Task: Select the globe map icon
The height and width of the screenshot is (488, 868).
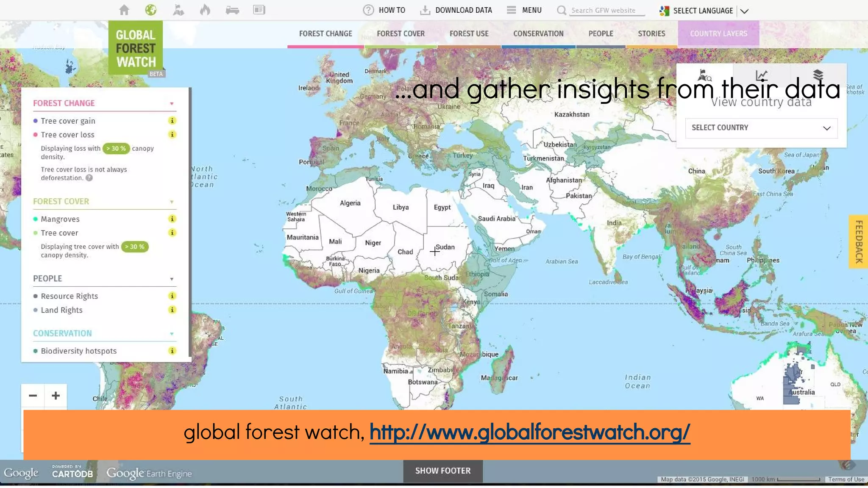Action: click(151, 10)
